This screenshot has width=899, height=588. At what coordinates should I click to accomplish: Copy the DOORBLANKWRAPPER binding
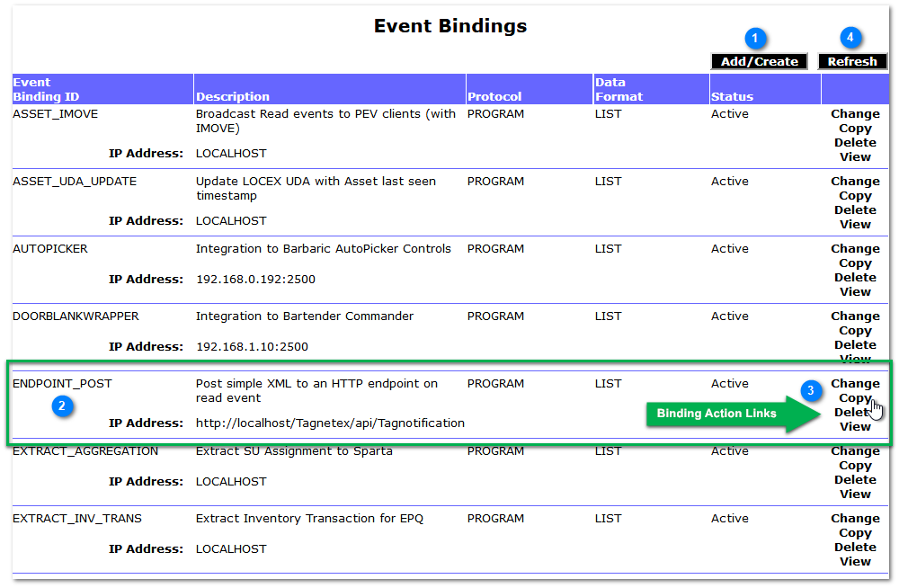(x=855, y=331)
